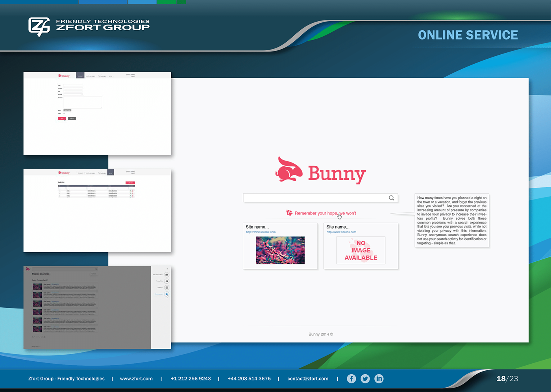Click Bunny logo in Recent searches mockup
551x392 pixels.
[x=28, y=269]
